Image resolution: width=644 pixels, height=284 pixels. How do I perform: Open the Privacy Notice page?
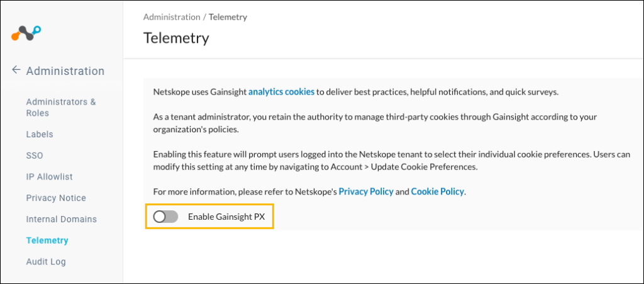coord(56,198)
